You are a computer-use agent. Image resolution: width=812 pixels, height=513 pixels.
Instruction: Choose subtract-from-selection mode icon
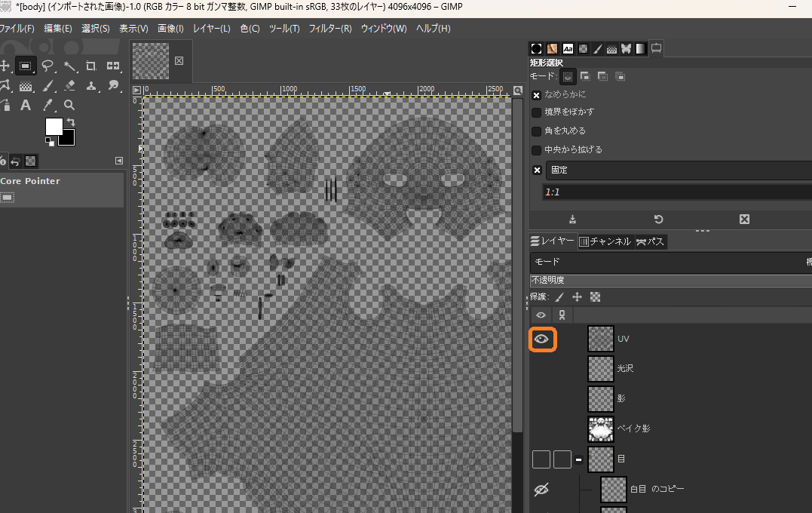602,77
